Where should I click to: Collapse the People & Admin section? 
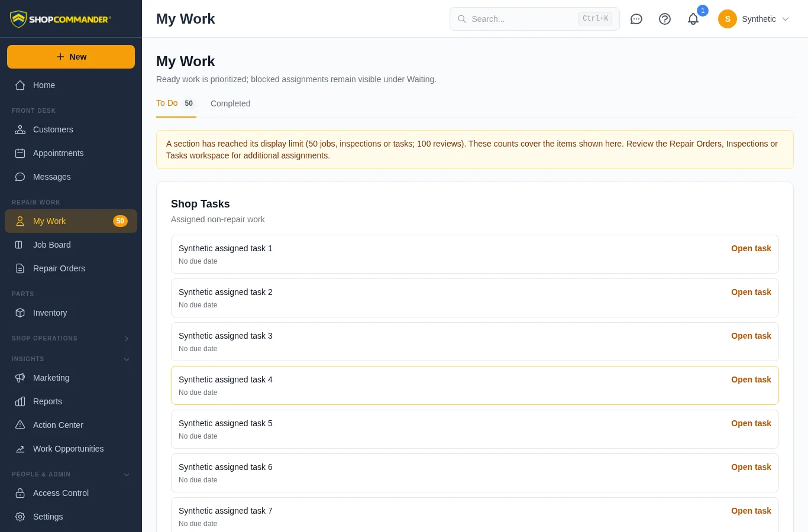[71, 474]
